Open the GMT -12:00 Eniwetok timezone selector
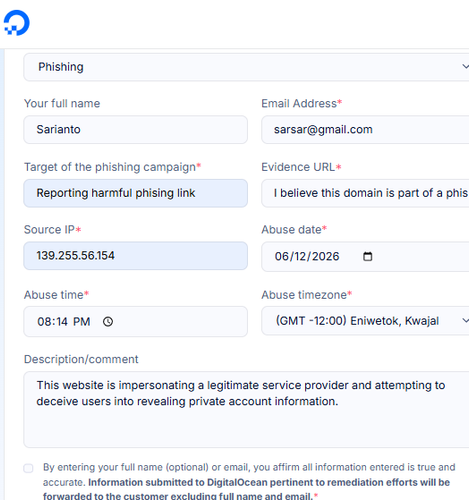The width and height of the screenshot is (469, 500). point(365,321)
